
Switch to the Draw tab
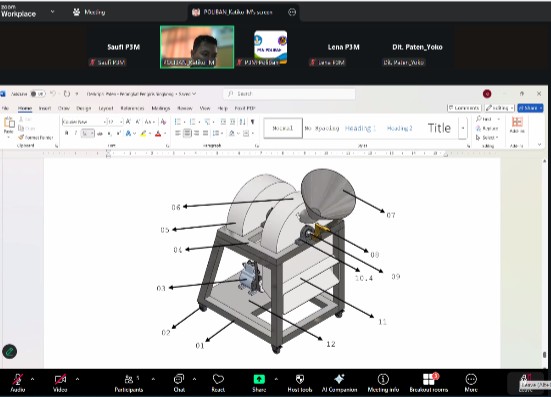pyautogui.click(x=64, y=108)
